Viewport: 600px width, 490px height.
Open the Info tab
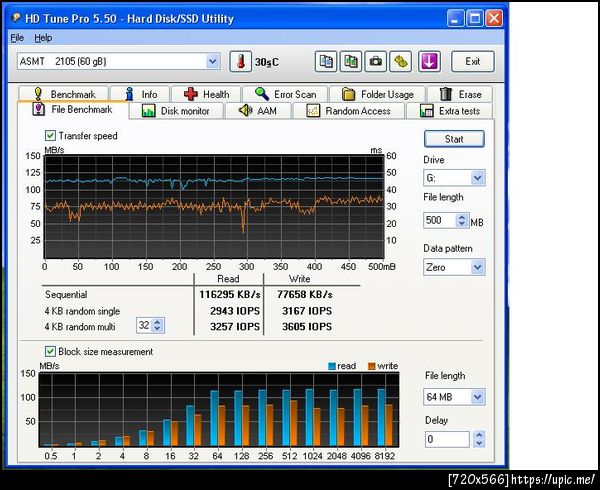click(x=140, y=94)
